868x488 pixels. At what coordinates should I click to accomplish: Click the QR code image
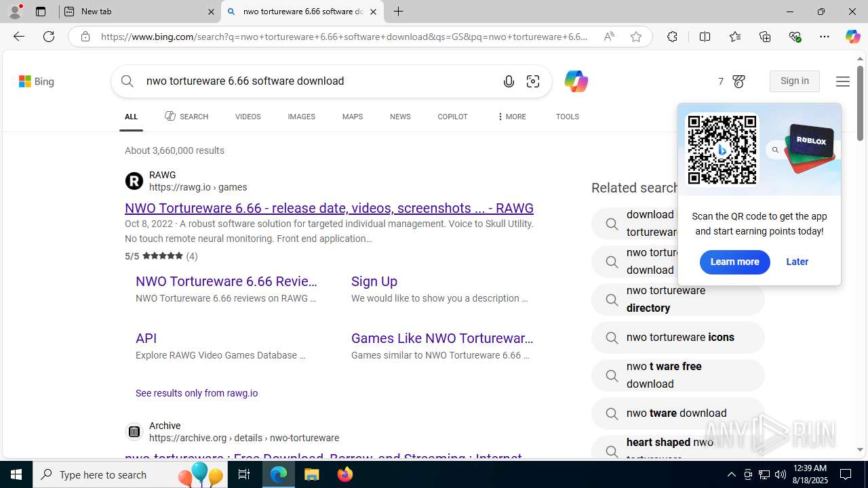722,149
